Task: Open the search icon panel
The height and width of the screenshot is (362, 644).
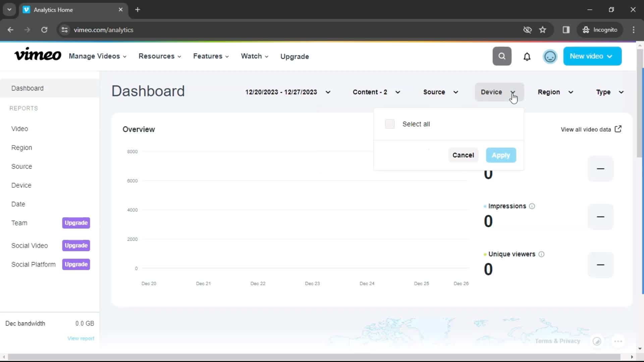Action: coord(502,56)
